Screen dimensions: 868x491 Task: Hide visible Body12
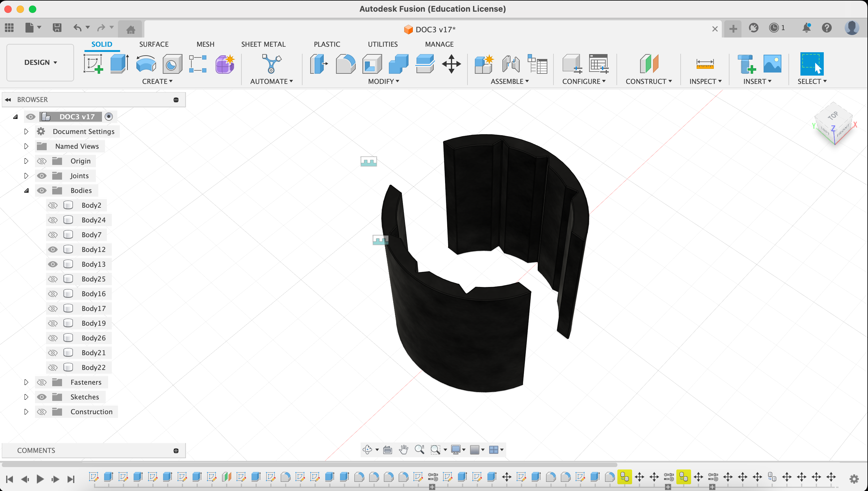click(53, 249)
